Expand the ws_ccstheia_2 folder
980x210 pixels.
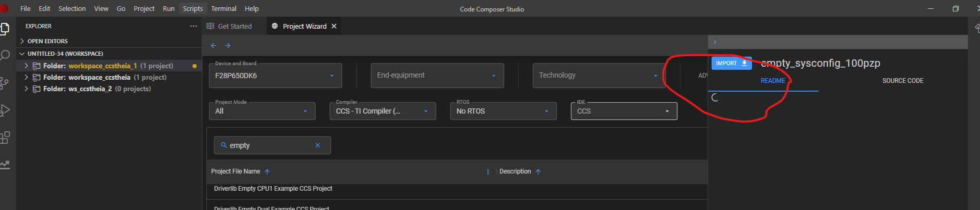tap(26, 89)
